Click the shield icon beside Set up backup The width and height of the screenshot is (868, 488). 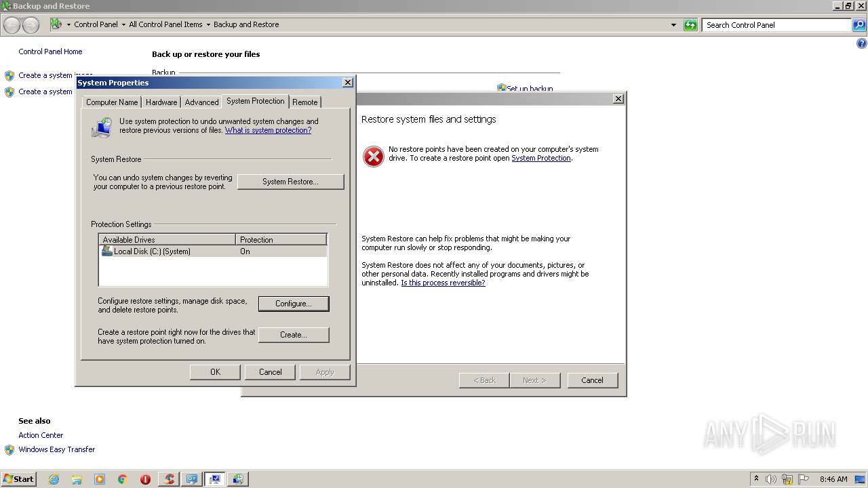502,88
